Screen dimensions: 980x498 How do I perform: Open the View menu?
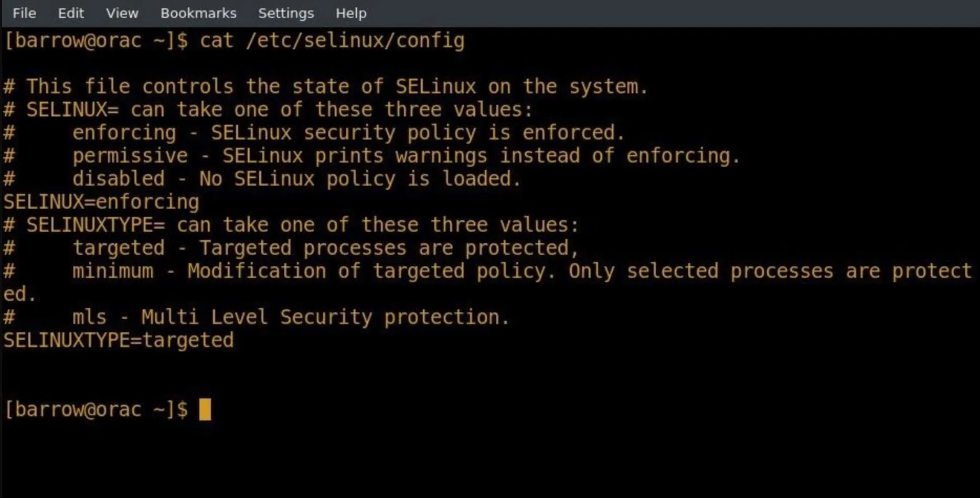(122, 13)
